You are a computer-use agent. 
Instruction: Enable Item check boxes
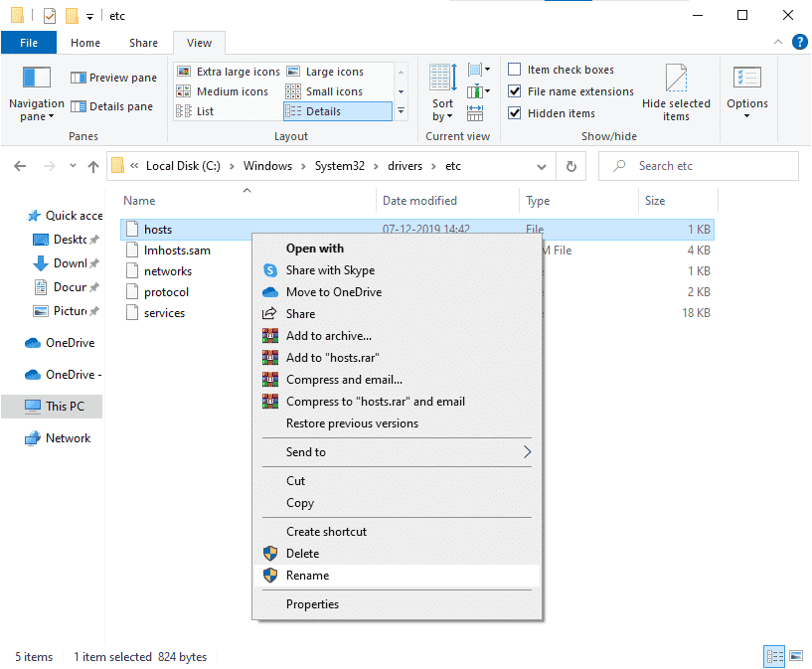(x=514, y=70)
